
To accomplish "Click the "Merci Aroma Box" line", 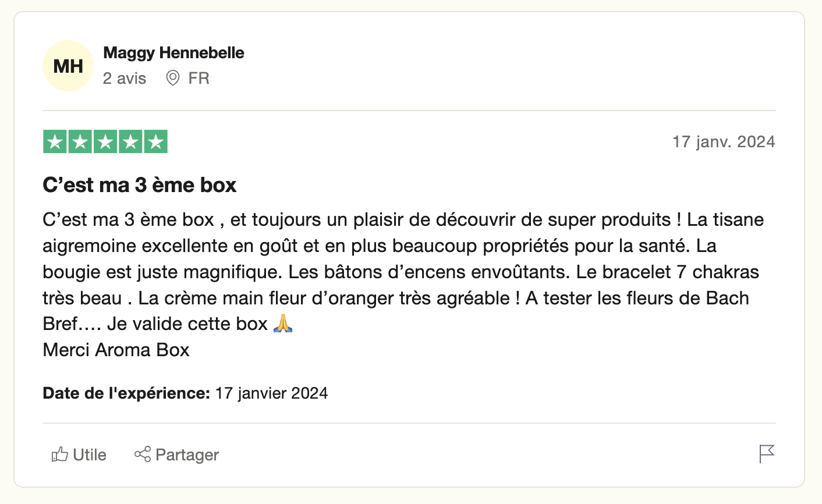I will [116, 350].
